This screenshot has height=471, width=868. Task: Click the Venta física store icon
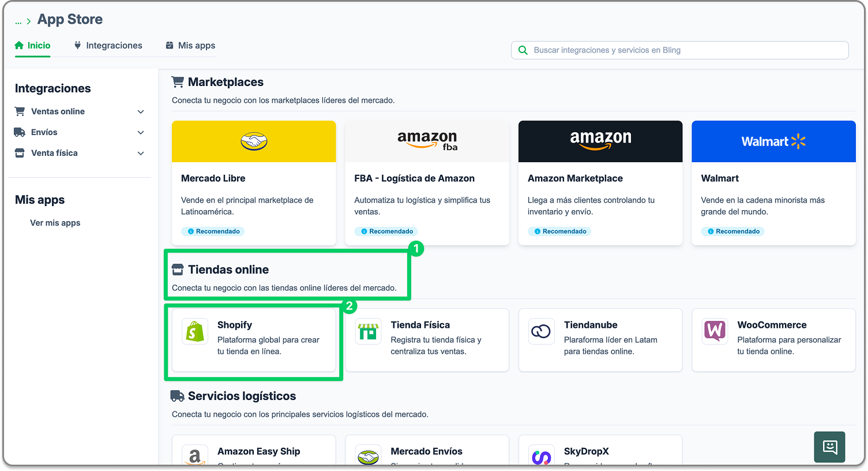tap(20, 153)
